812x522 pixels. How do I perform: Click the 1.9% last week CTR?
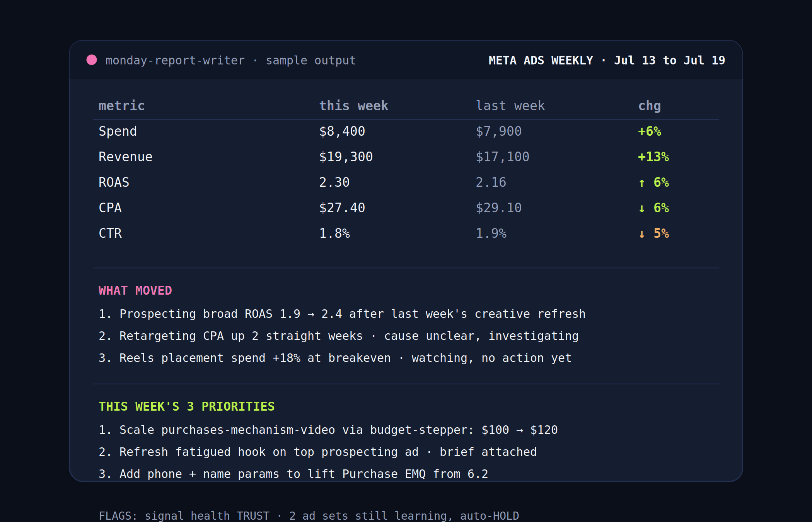(x=491, y=233)
